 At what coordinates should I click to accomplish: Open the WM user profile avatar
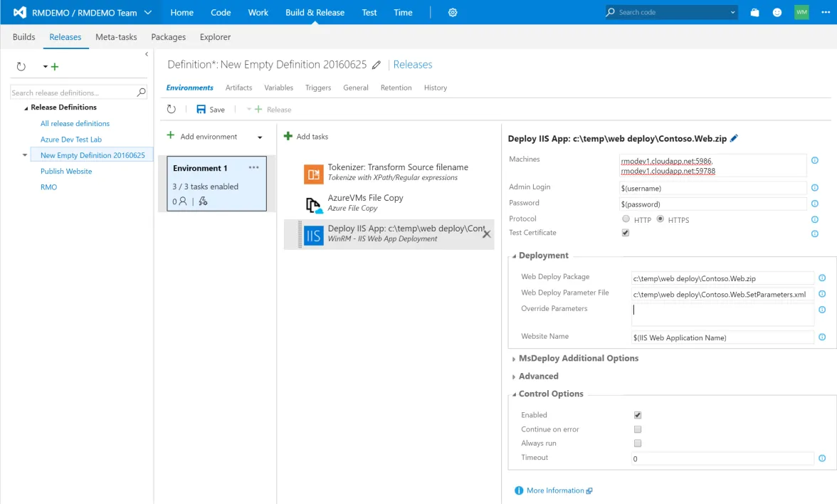click(801, 11)
